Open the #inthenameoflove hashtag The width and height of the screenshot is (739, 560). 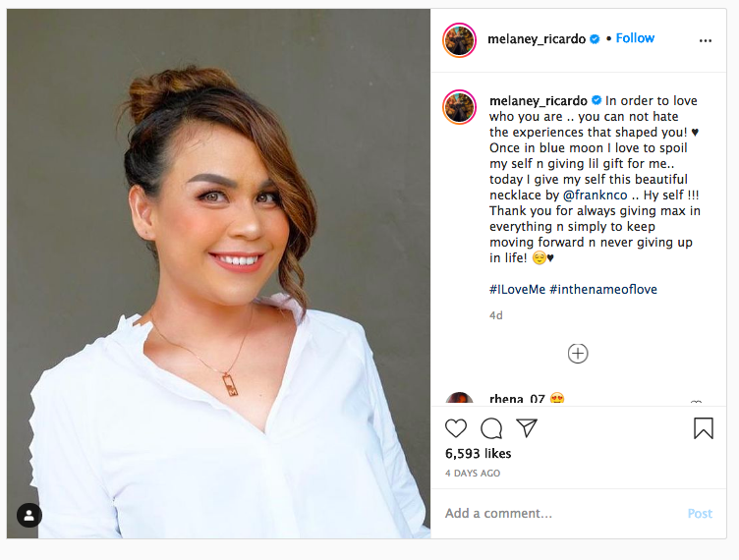coord(602,290)
